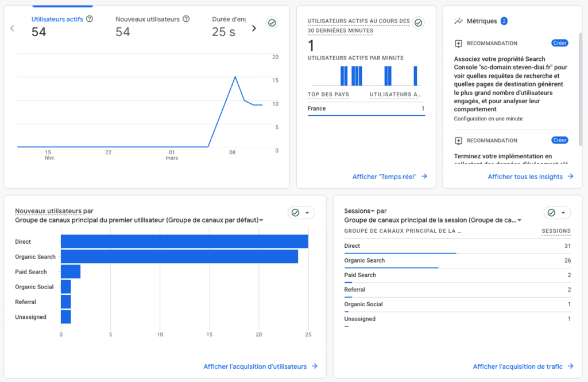Click UTILISATEURS ACTIFS PAR MINUTE label
Viewport: 588px width, 382px height.
click(355, 58)
